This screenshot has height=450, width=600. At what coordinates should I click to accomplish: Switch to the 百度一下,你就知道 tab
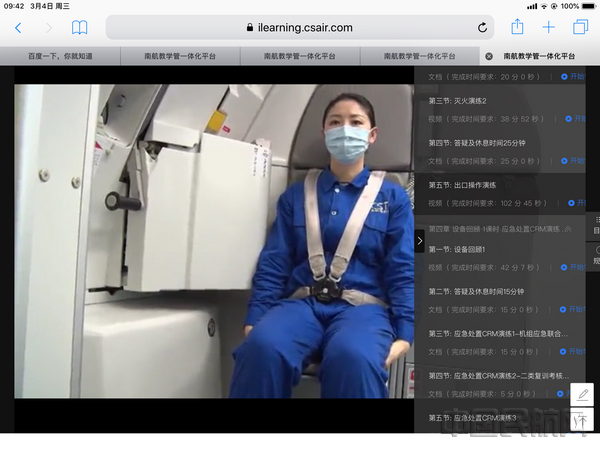point(60,57)
